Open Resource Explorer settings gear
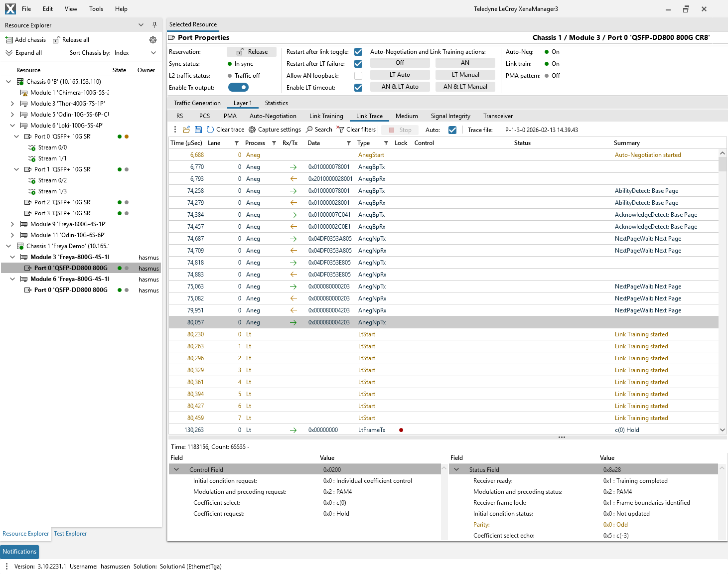Image resolution: width=728 pixels, height=574 pixels. (x=153, y=39)
